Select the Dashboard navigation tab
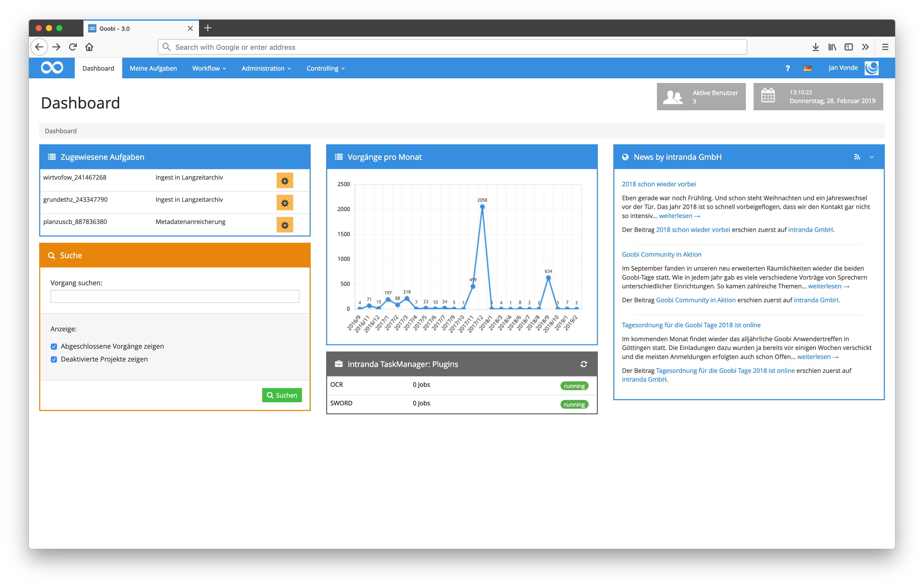 click(x=98, y=68)
